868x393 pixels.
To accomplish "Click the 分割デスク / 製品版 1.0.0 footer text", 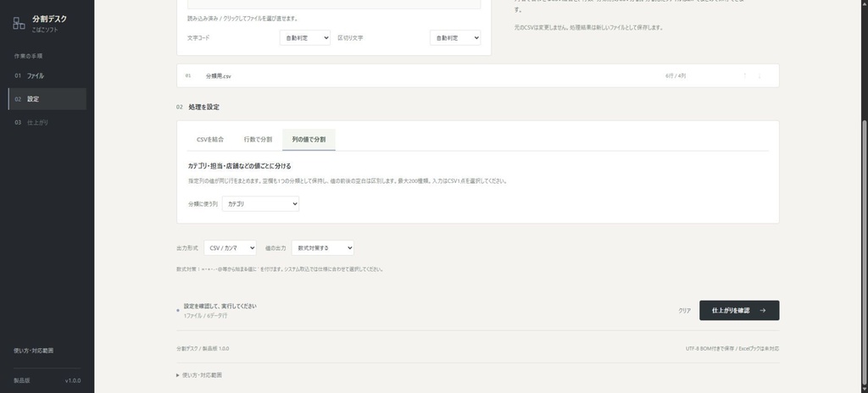I will 203,349.
